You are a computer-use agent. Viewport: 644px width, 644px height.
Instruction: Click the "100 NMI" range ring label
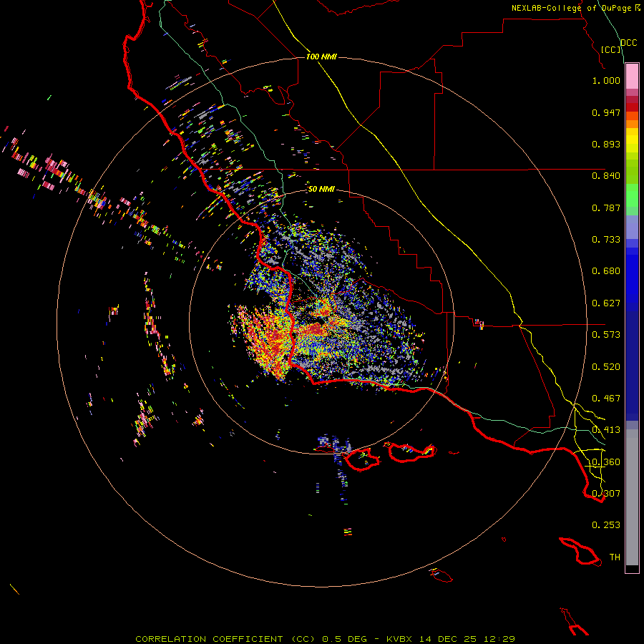321,57
